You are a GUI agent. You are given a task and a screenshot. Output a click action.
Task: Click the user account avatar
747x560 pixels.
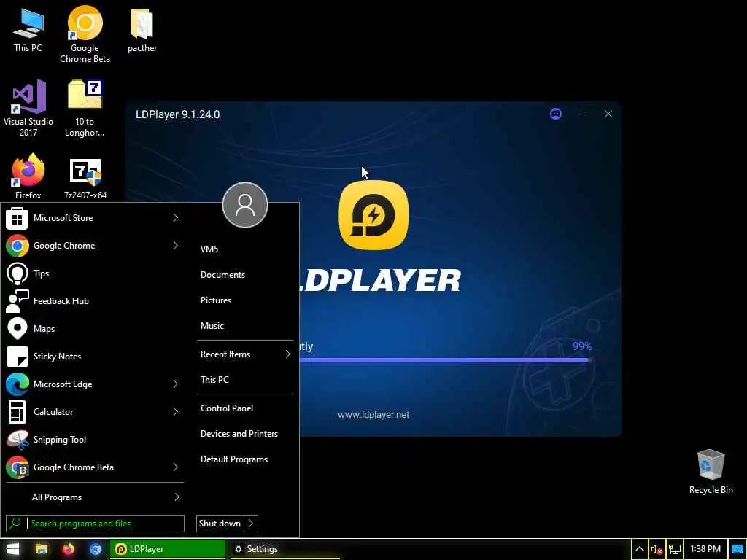pos(245,205)
